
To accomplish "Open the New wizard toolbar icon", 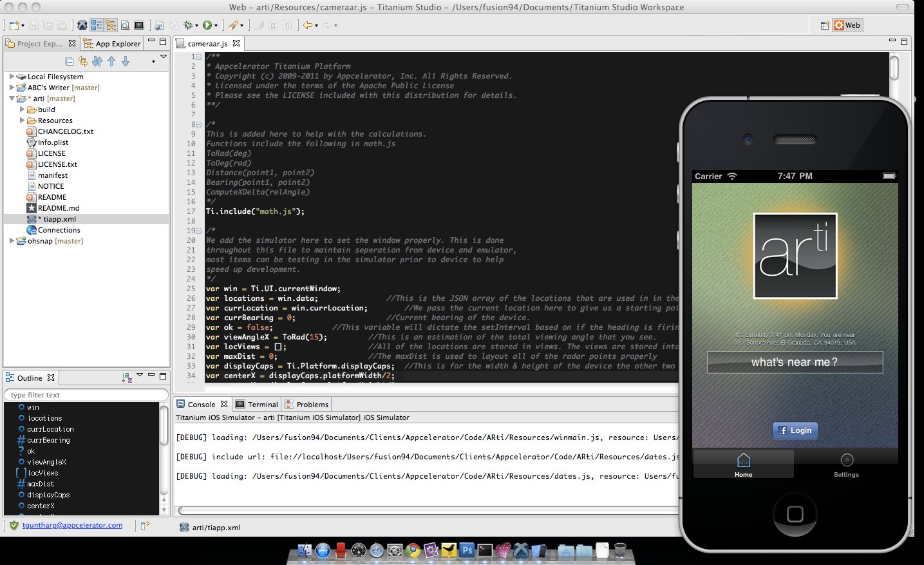I will point(14,24).
